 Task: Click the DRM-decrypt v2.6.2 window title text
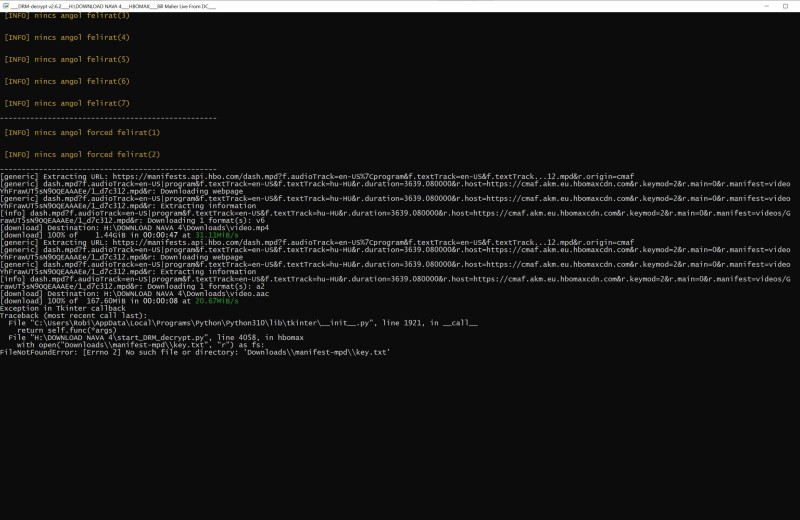(x=113, y=6)
